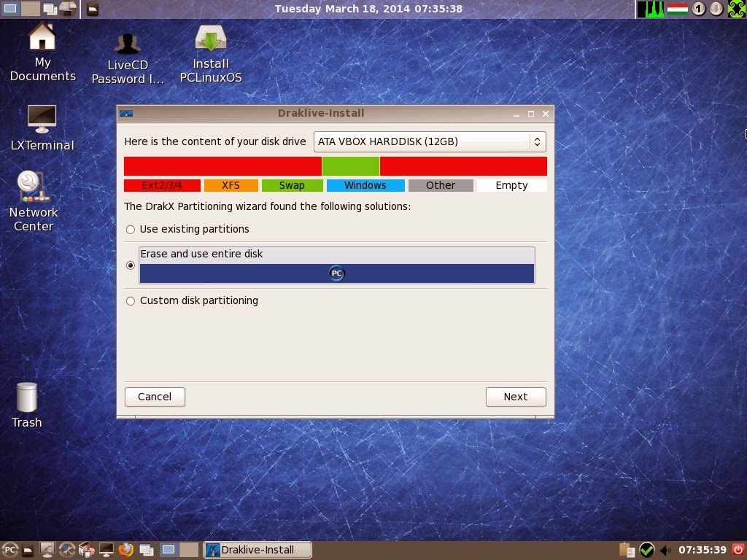Click the 07:35:39 clock in bottom panel
Image resolution: width=747 pixels, height=560 pixels.
[x=703, y=550]
